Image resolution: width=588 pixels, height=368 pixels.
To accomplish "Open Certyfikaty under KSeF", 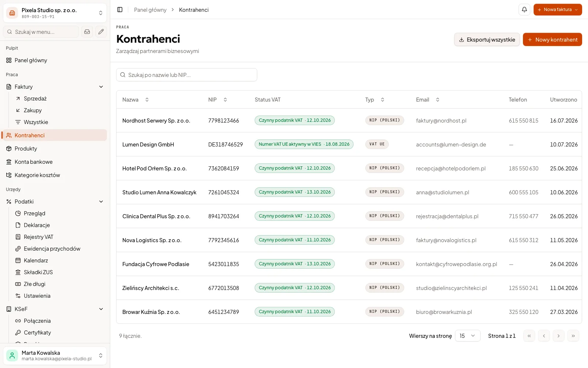I will click(x=60, y=333).
